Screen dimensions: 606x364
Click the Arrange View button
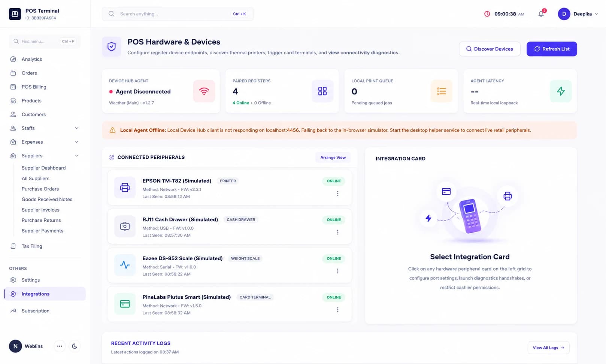(333, 157)
